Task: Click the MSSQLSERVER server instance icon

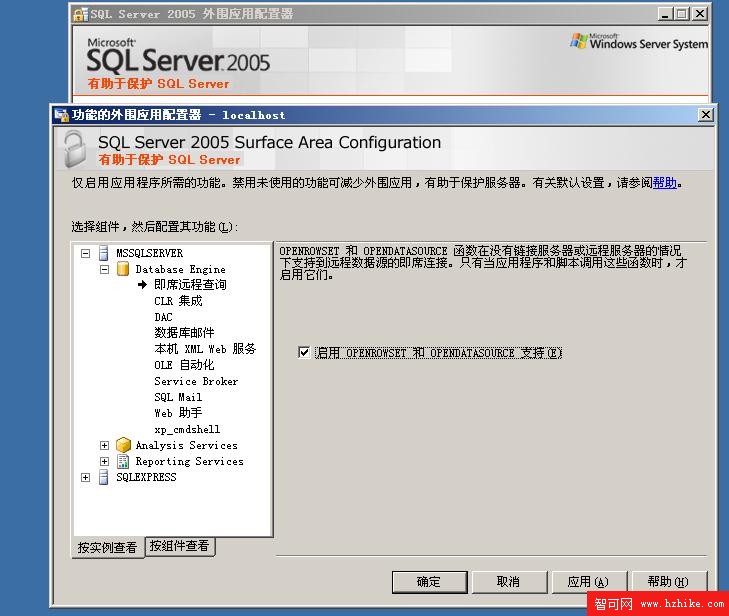Action: (x=104, y=253)
